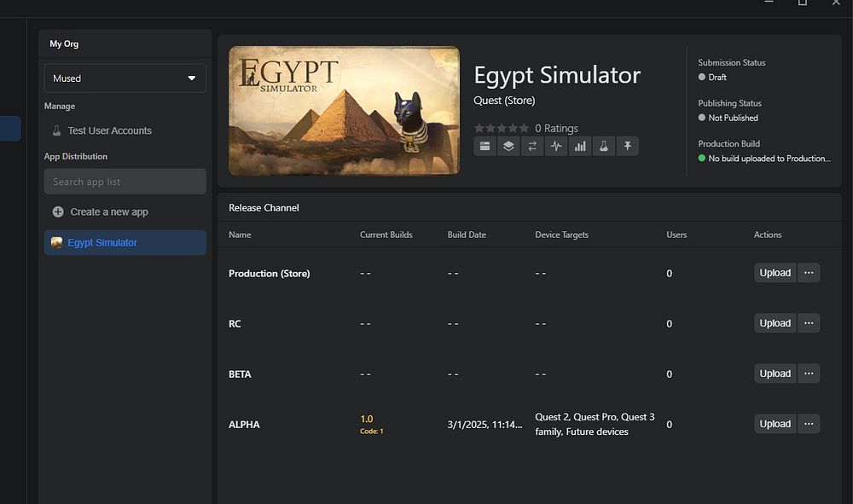The height and width of the screenshot is (504, 853).
Task: Select Egypt Simulator in the app list
Action: point(125,242)
